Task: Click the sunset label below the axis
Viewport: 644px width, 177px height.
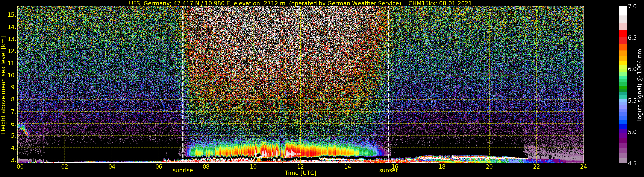Action: pos(388,171)
